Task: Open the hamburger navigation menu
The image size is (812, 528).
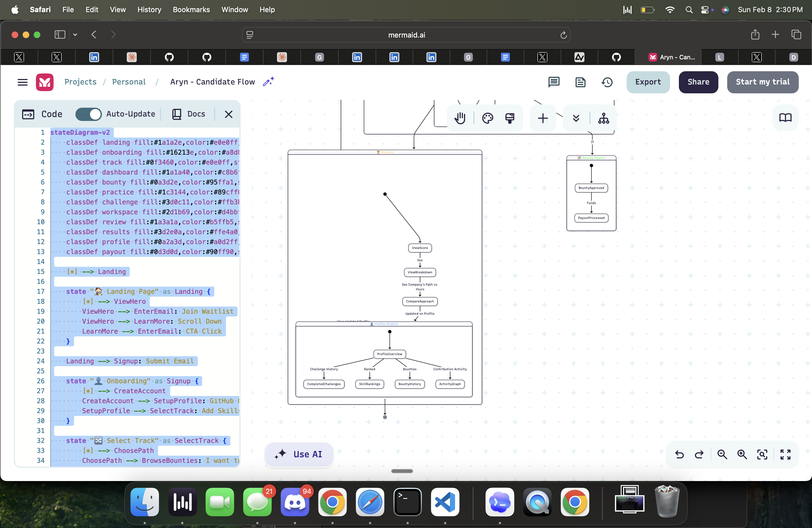Action: tap(23, 82)
